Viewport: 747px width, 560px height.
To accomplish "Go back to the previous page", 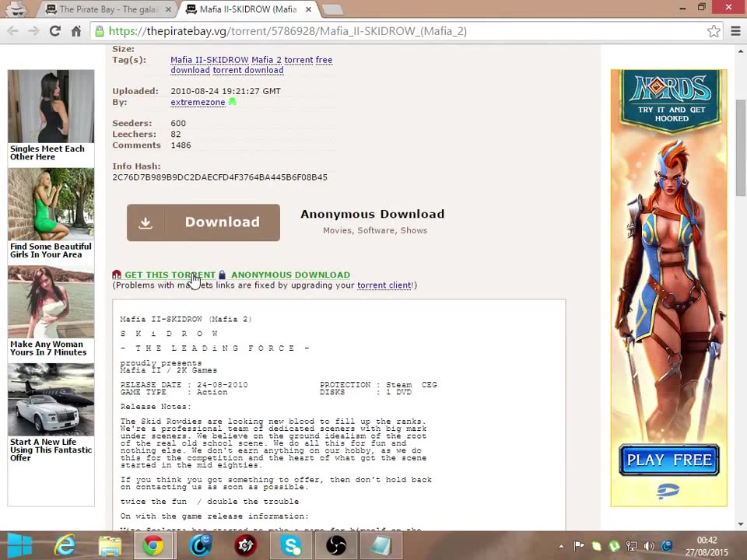I will click(13, 31).
